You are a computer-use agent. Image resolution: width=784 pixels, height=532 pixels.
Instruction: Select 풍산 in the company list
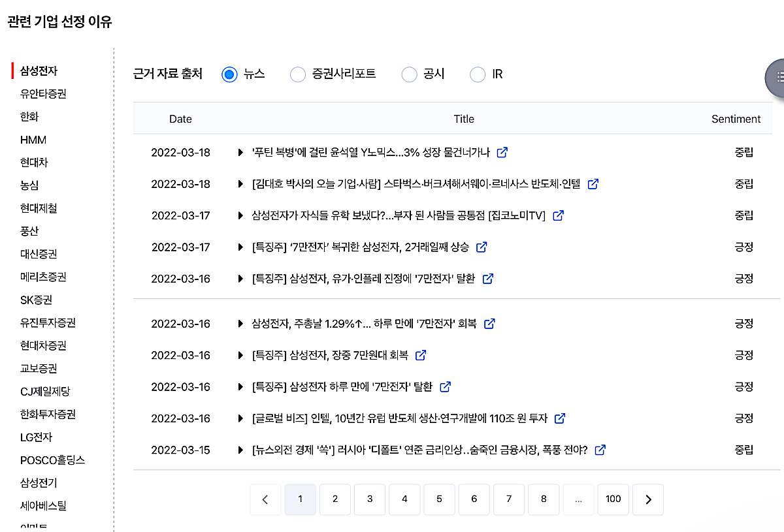tap(29, 231)
